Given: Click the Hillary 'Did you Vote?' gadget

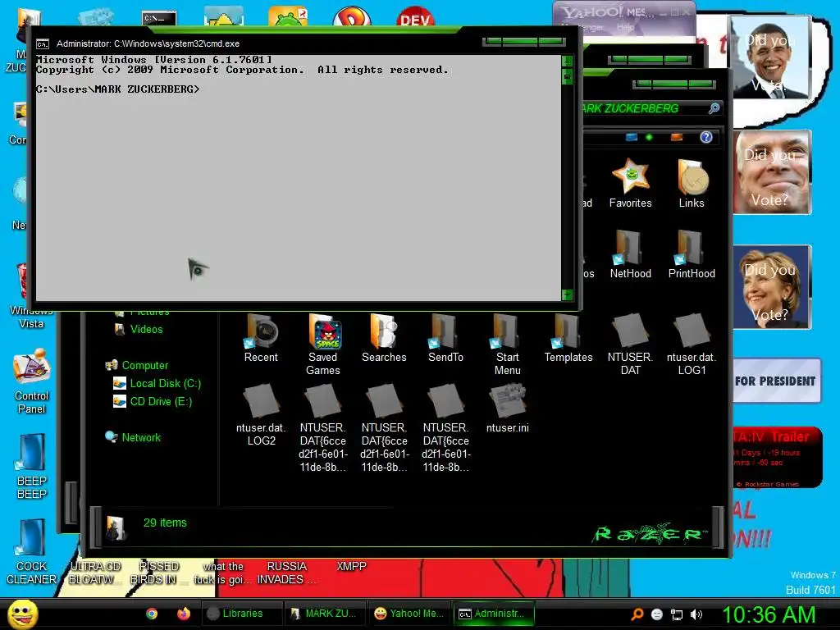Looking at the screenshot, I should point(772,287).
